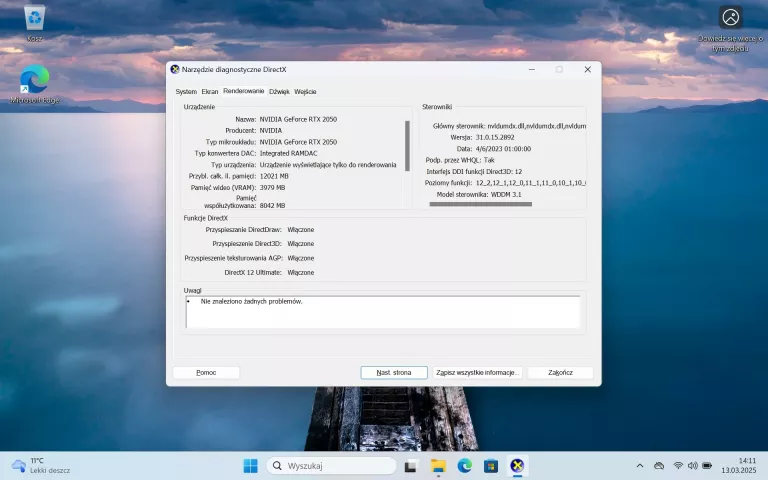
Task: Click the Urządzenie panel vertical scrollbar
Action: click(408, 145)
